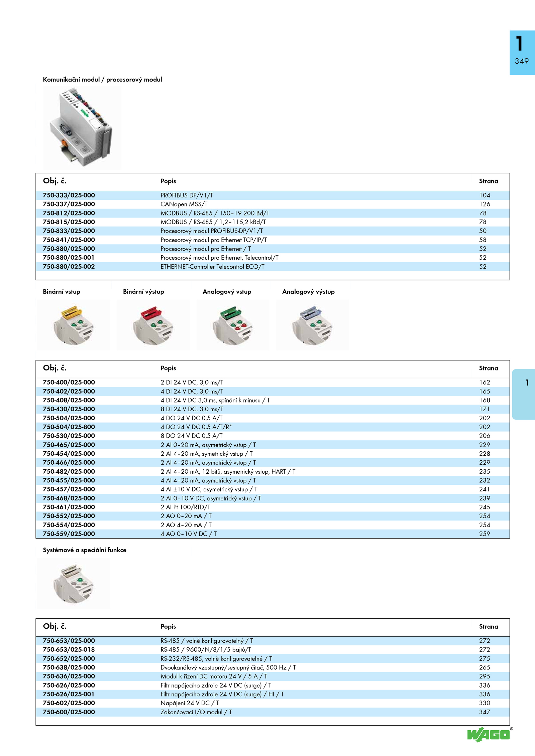Select order number 750-636/025-000
The height and width of the screenshot is (756, 535).
(69, 676)
